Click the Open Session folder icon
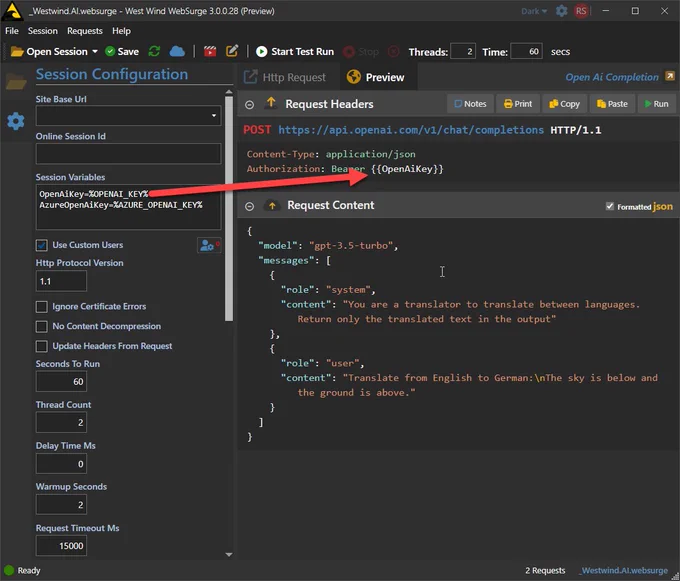The width and height of the screenshot is (680, 581). pos(17,52)
